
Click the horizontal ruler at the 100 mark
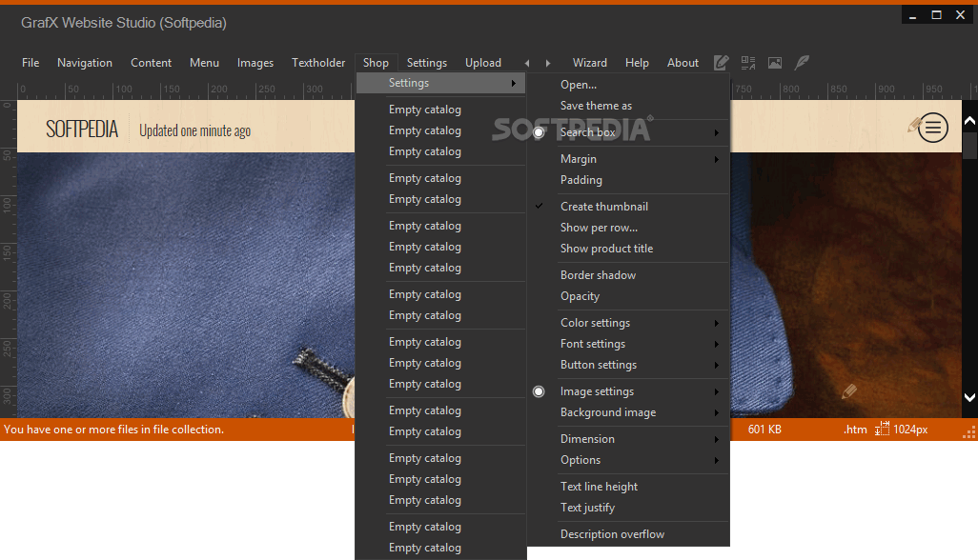click(x=123, y=90)
